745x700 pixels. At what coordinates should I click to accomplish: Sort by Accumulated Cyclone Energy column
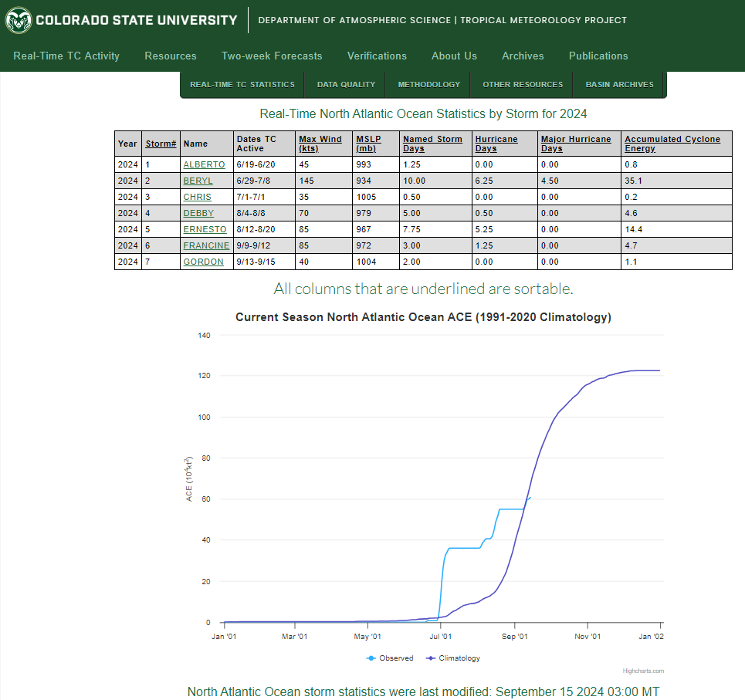point(672,144)
